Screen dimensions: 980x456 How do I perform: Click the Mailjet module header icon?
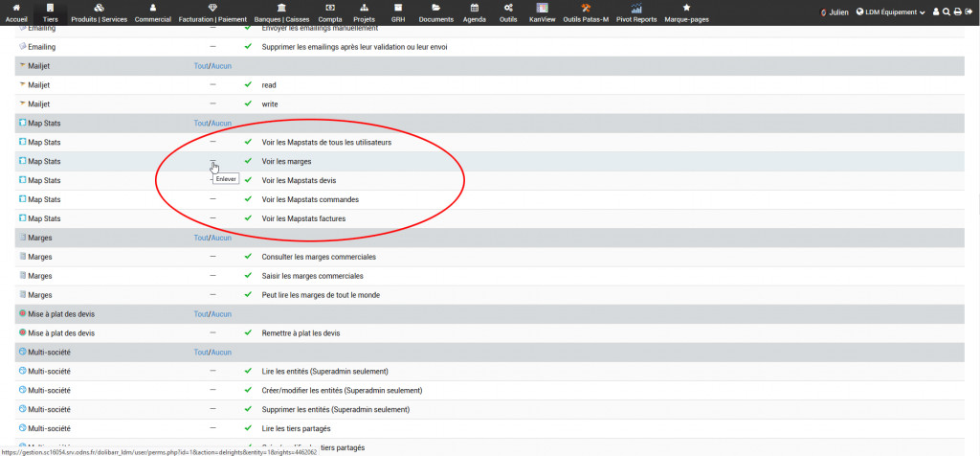23,66
